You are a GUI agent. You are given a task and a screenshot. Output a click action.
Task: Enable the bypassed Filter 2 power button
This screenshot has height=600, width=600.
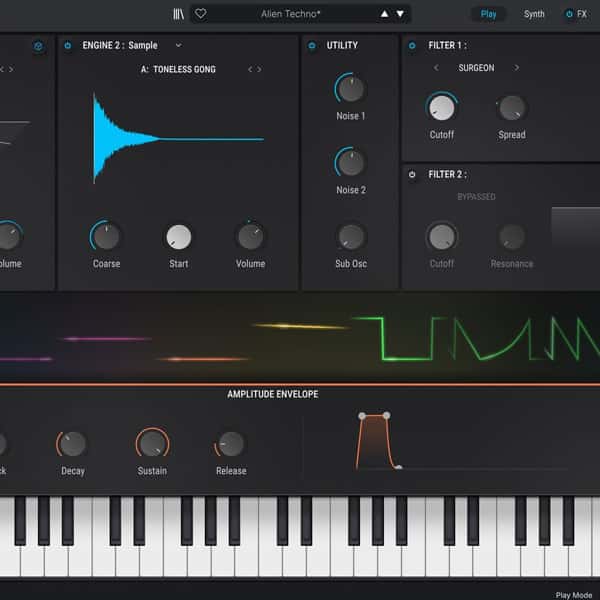coord(412,174)
